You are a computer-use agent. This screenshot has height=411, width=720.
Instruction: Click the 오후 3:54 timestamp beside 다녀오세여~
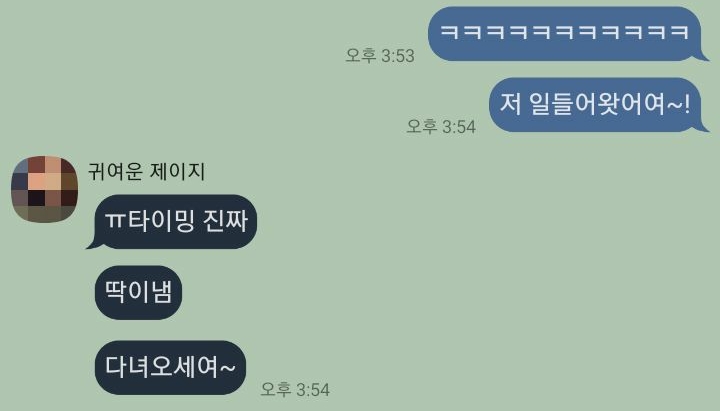tap(295, 389)
